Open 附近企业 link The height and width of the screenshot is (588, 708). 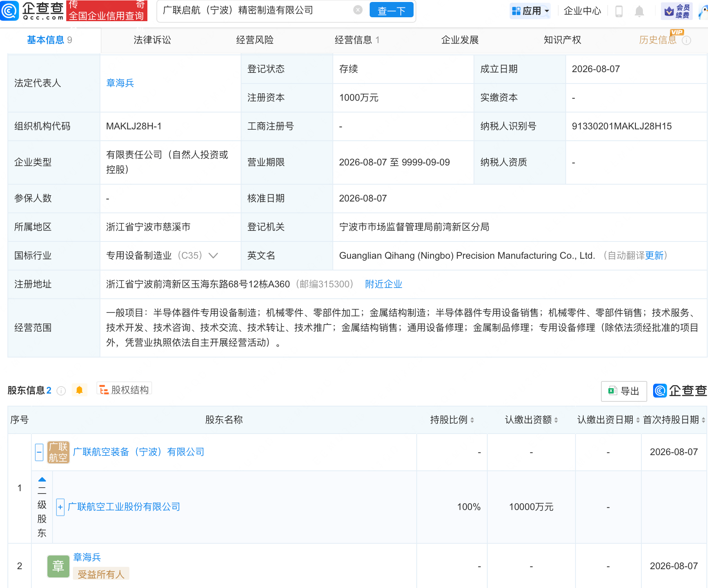click(x=383, y=284)
